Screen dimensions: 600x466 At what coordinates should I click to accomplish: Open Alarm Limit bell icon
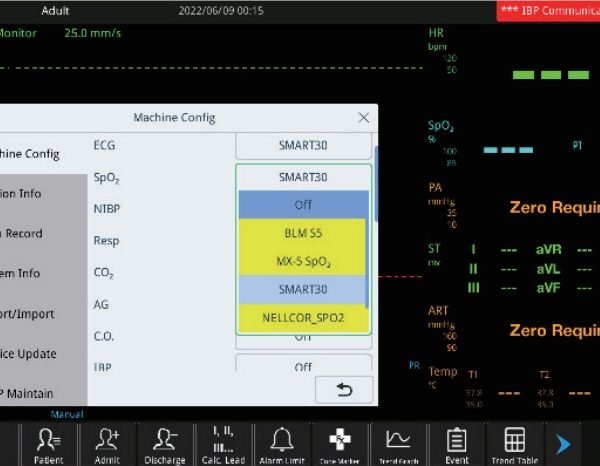[283, 443]
